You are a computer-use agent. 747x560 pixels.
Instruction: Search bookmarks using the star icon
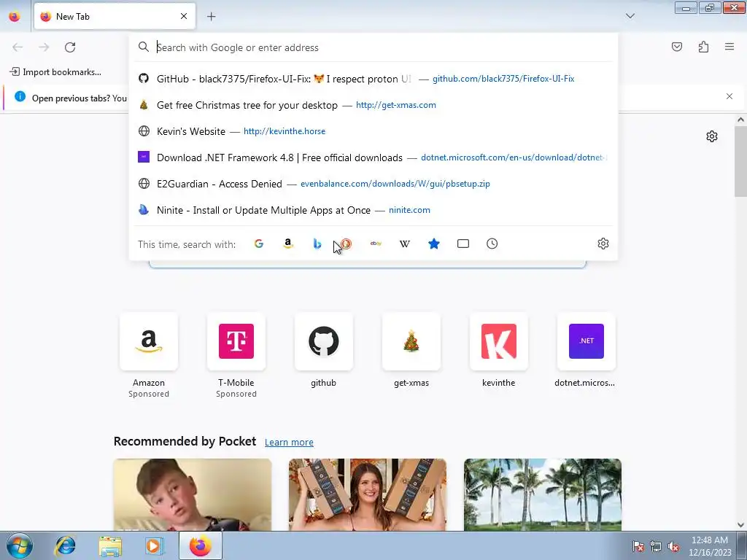[x=433, y=244]
